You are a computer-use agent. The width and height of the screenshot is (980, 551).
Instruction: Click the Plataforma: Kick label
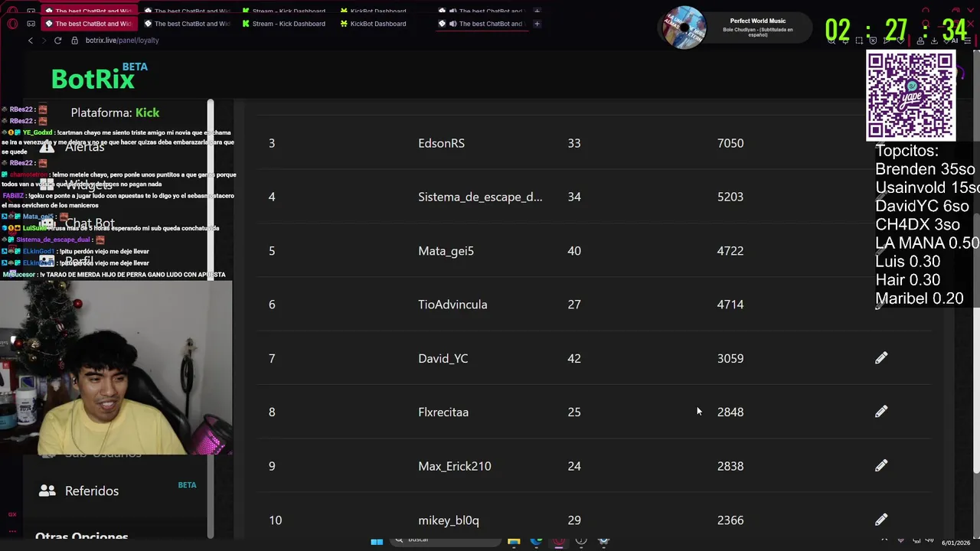tap(115, 112)
